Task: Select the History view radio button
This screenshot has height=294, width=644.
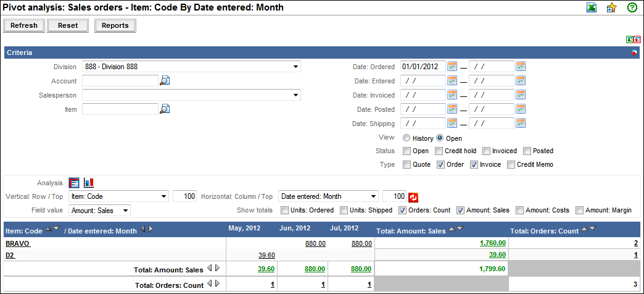Action: point(407,138)
